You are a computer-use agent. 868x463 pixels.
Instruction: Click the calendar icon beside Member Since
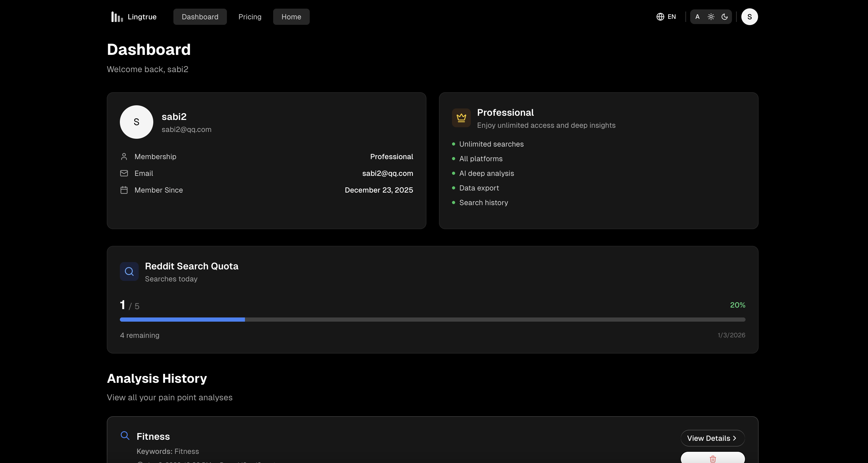[124, 190]
